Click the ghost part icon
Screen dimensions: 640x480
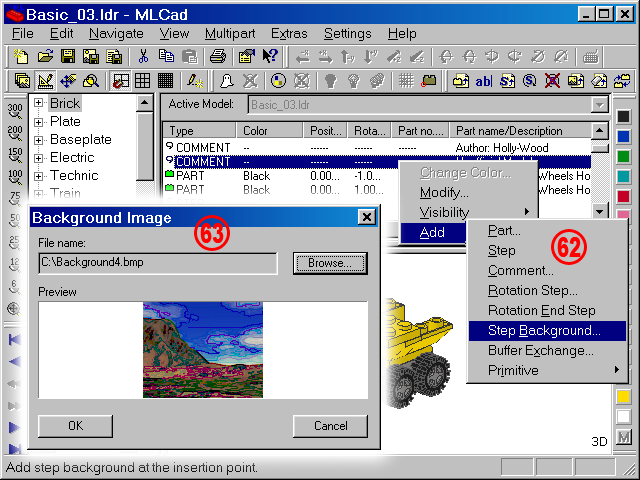(x=227, y=81)
